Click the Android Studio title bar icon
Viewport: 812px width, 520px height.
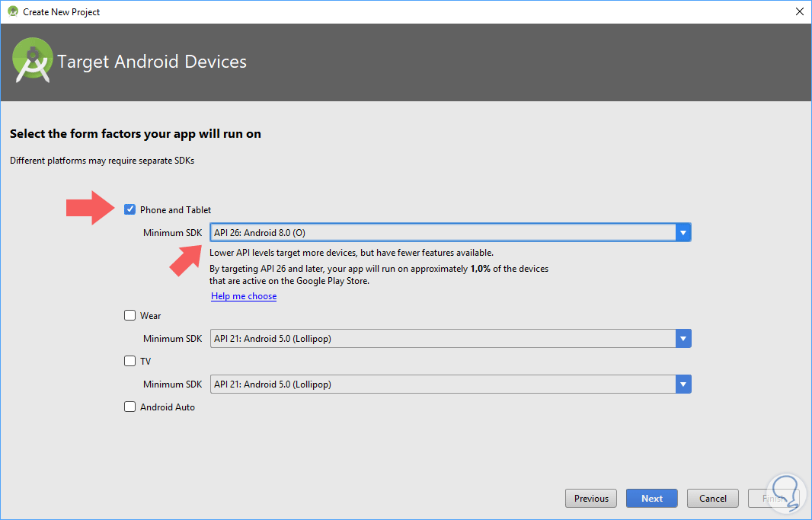pyautogui.click(x=12, y=11)
